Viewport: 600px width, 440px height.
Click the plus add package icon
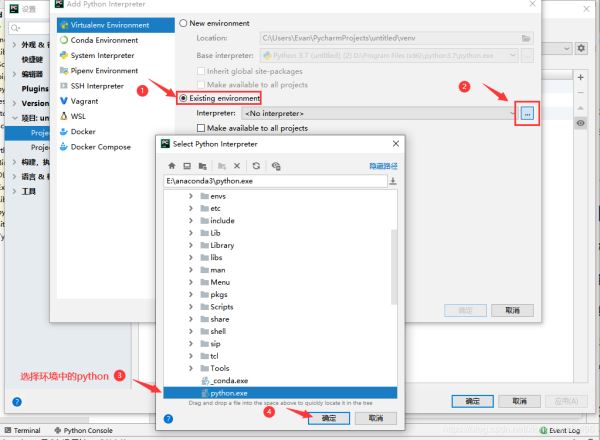(x=580, y=77)
